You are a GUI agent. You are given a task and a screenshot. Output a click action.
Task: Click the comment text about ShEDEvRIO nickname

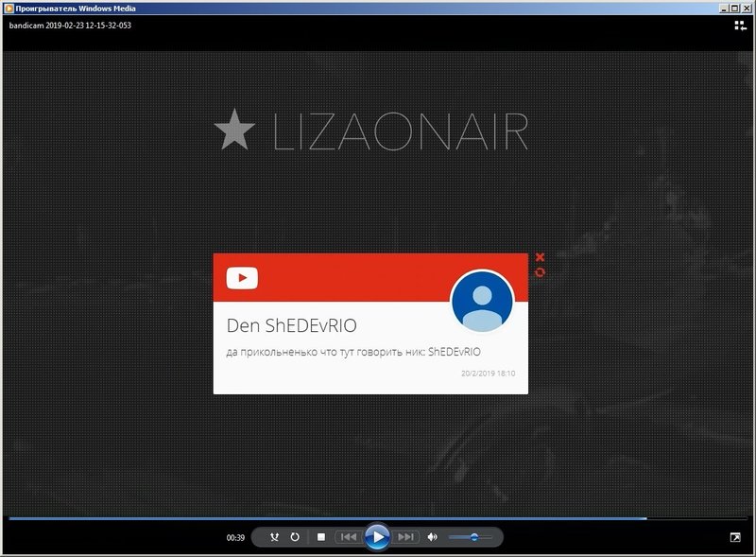point(353,352)
